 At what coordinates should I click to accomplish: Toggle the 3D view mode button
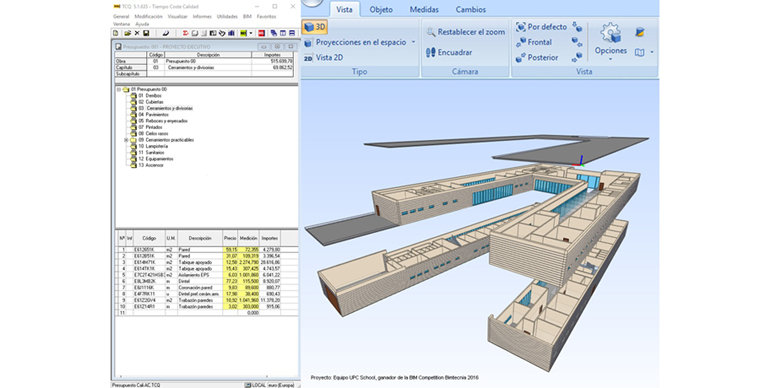tap(314, 27)
